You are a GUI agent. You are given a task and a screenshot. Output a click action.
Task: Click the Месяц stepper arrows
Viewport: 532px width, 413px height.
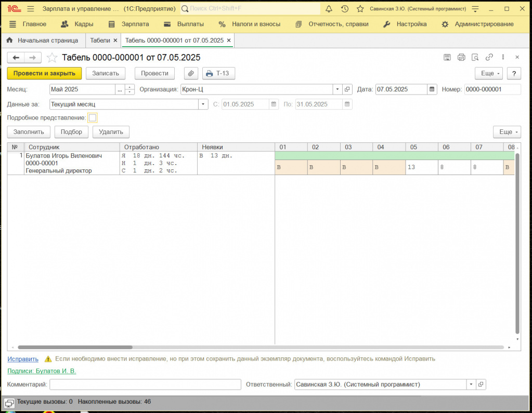pyautogui.click(x=129, y=89)
